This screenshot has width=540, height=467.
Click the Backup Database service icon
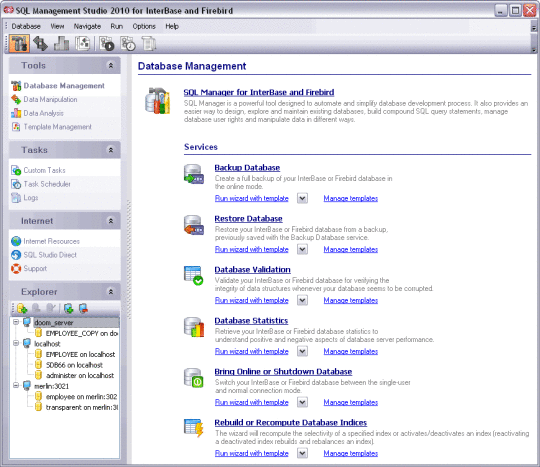pyautogui.click(x=194, y=174)
